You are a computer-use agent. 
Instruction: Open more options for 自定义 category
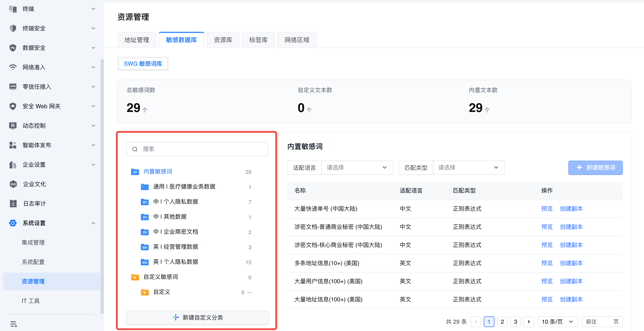[250, 292]
